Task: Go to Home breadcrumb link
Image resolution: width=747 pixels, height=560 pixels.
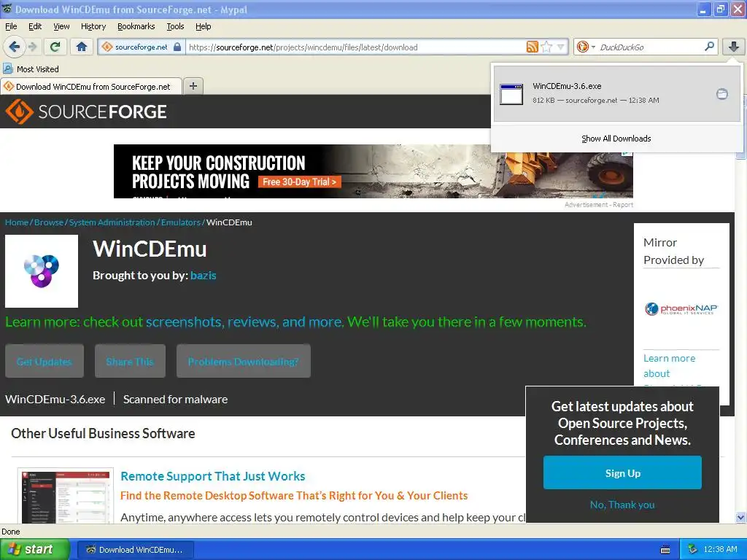Action: tap(17, 222)
